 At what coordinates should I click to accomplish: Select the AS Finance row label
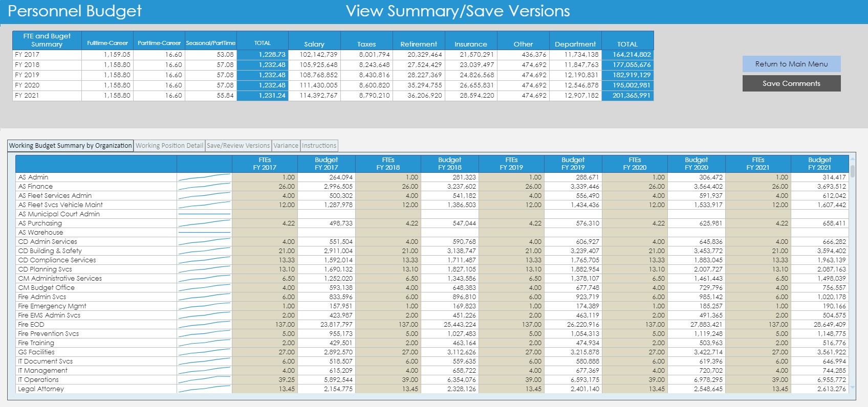pyautogui.click(x=35, y=187)
